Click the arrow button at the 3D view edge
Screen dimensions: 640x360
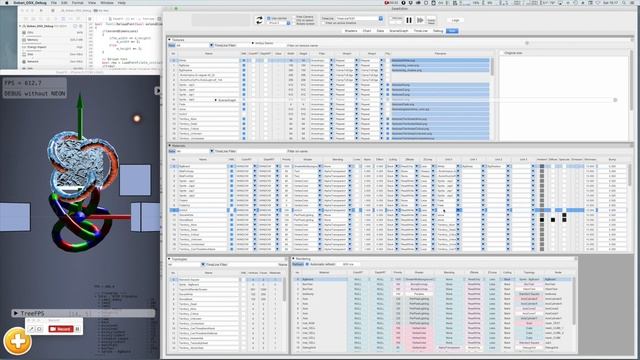click(x=158, y=91)
